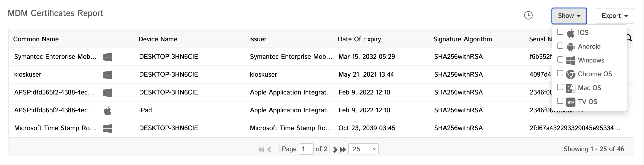Click the page number input field
This screenshot has height=165, width=644.
306,149
